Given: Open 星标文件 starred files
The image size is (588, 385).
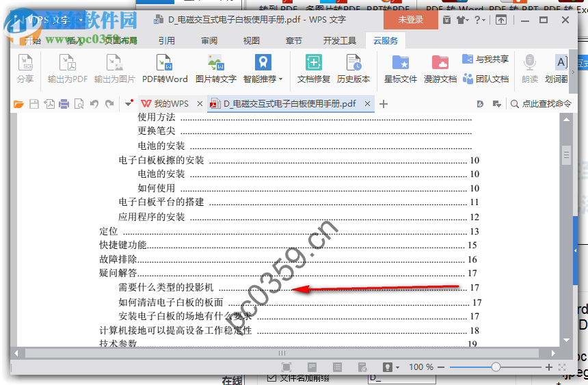Looking at the screenshot, I should click(x=401, y=68).
